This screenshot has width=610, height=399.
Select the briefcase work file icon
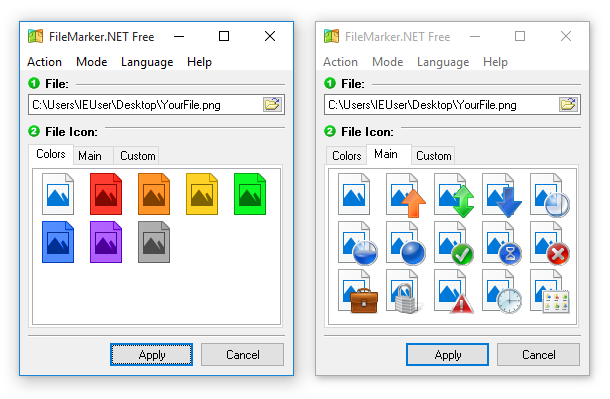click(358, 291)
